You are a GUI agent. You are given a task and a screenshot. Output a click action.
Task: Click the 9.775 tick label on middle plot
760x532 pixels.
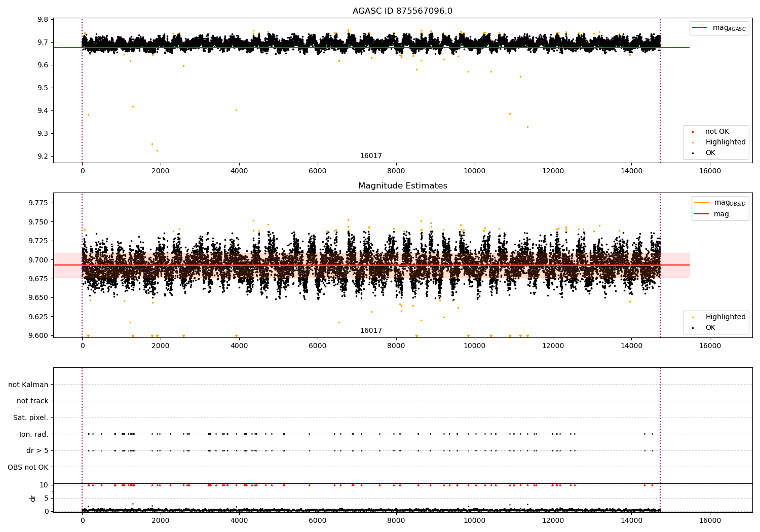click(37, 203)
